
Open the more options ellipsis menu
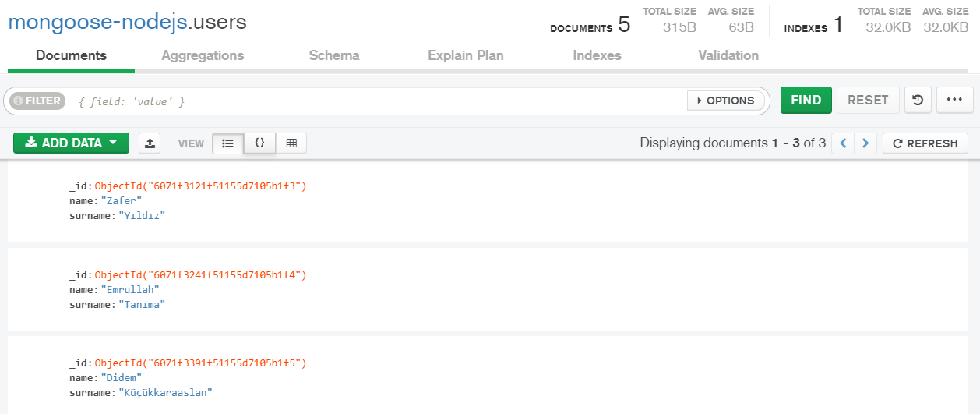[954, 101]
